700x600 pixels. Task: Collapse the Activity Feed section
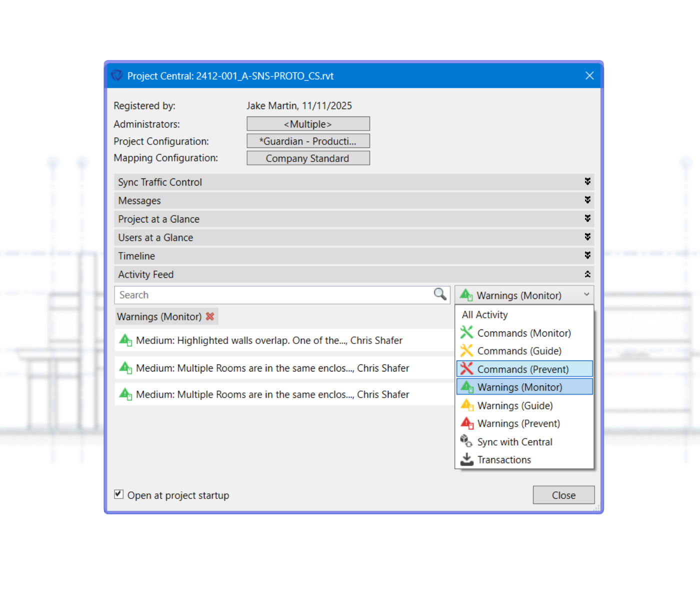(587, 274)
